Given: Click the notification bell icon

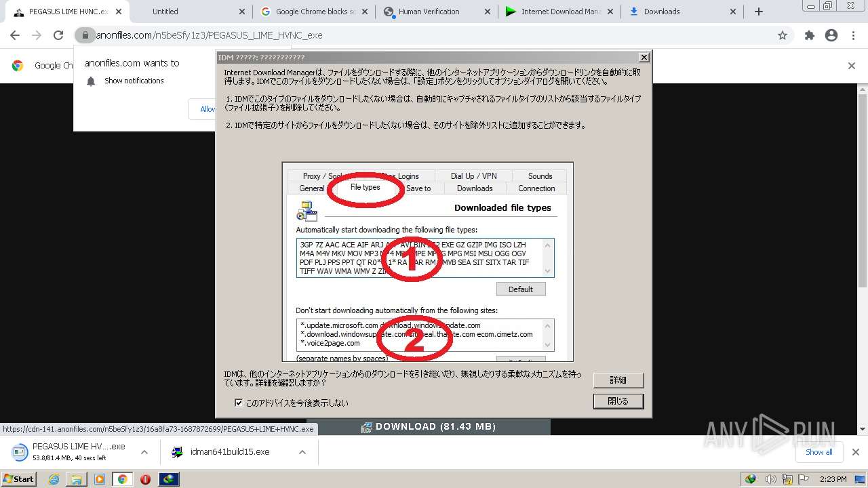Looking at the screenshot, I should 91,81.
